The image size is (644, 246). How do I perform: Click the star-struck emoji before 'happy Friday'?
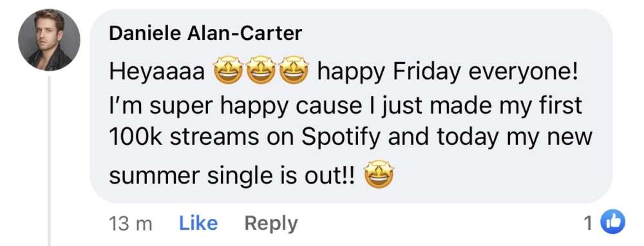coord(294,70)
